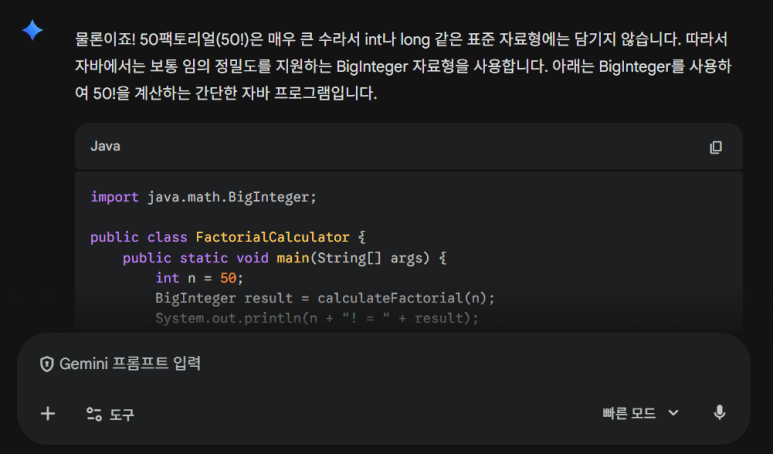
Task: Click the import java.math.BigInteger line
Action: pos(203,197)
